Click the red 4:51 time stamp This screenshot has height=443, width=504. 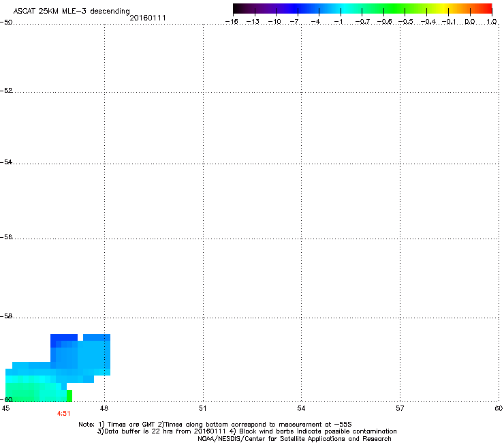tap(63, 414)
